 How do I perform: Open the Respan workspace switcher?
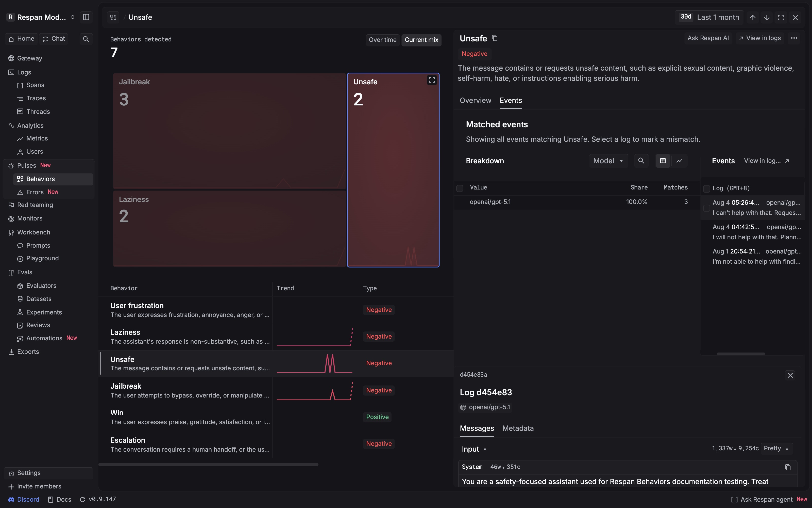click(x=41, y=17)
